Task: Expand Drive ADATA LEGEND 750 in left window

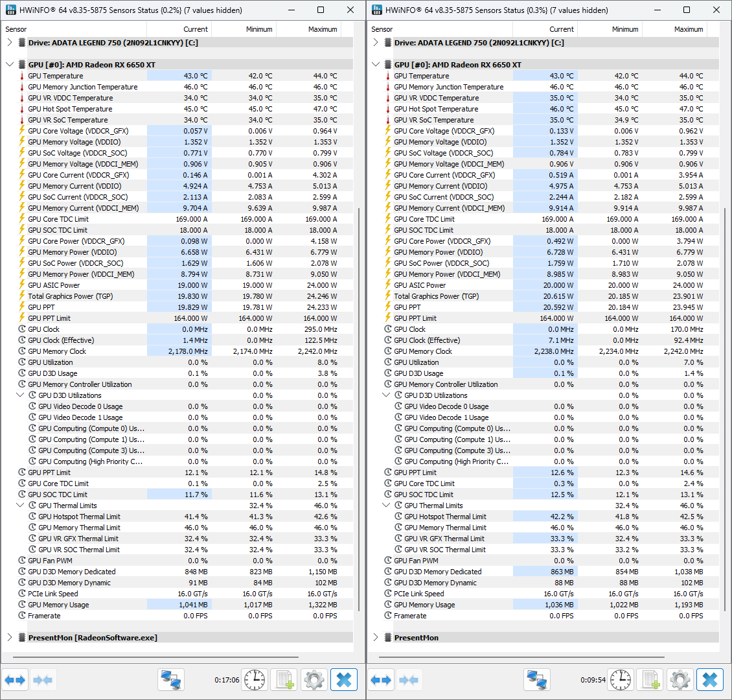Action: click(9, 43)
